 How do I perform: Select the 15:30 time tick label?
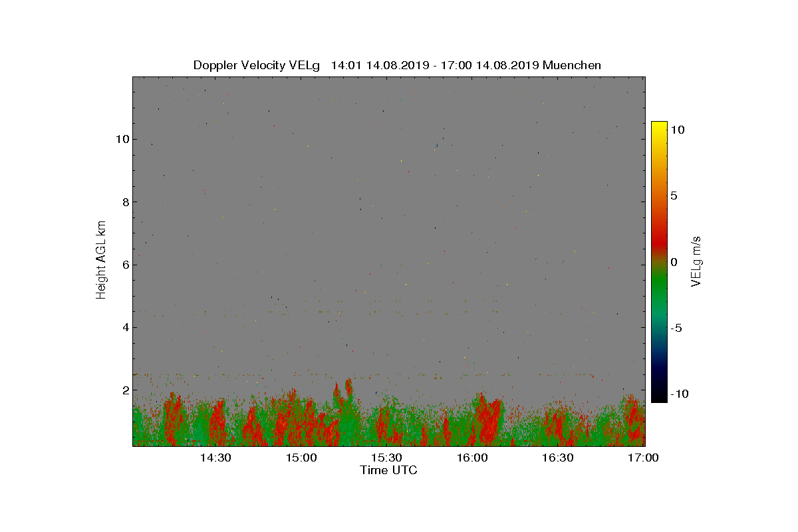point(386,458)
